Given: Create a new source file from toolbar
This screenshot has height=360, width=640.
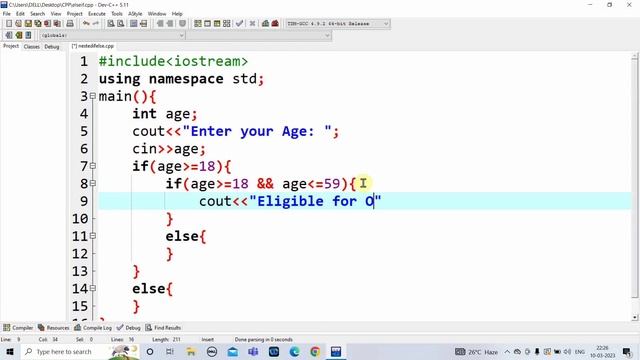Looking at the screenshot, I should [9, 24].
